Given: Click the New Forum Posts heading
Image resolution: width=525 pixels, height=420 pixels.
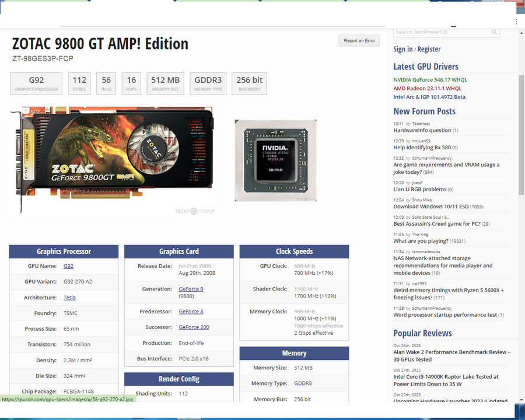Looking at the screenshot, I should [x=424, y=111].
